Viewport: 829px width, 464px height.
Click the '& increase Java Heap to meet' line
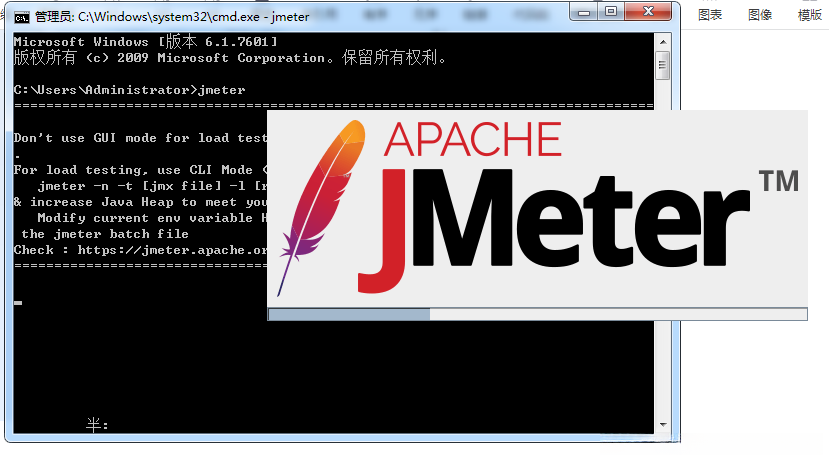point(141,202)
